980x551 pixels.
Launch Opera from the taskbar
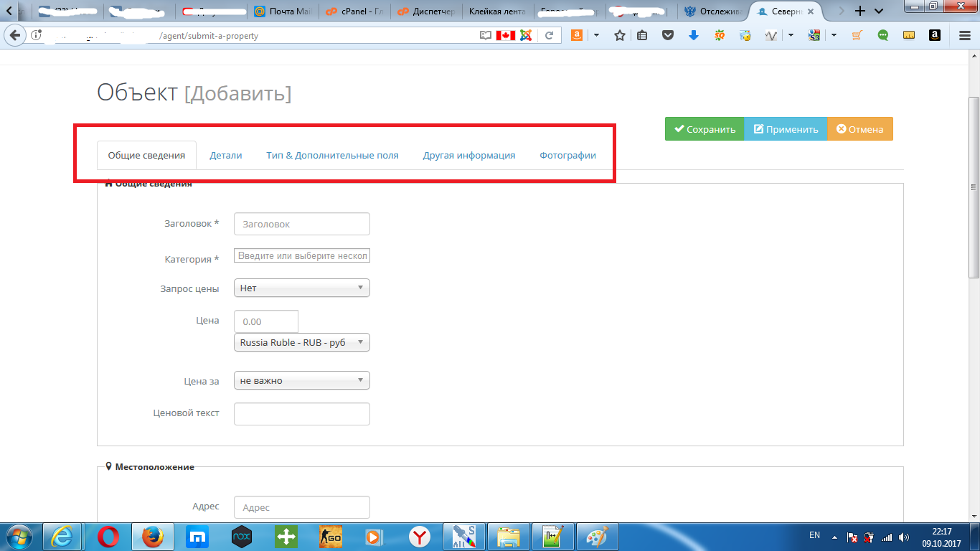point(109,536)
